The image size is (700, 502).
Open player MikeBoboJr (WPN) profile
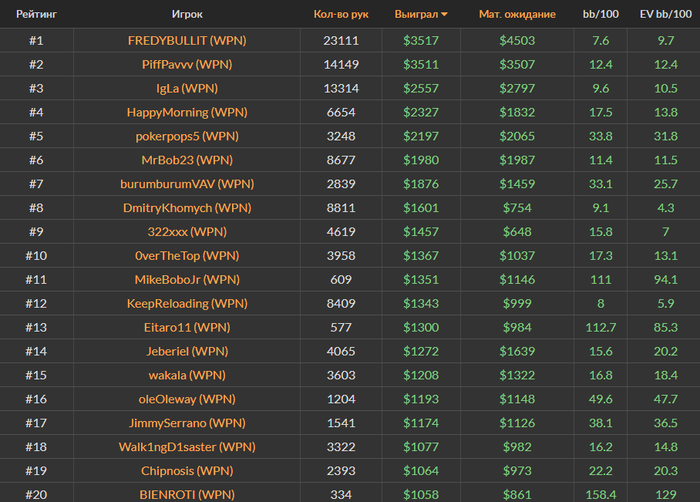(187, 280)
